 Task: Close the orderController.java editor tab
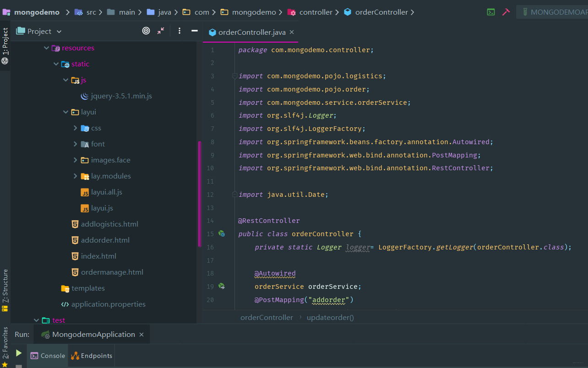pyautogui.click(x=292, y=32)
